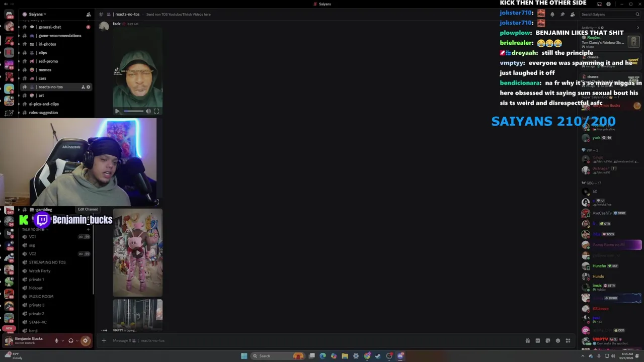
Task: Join the Watch Party voice channel
Action: pyautogui.click(x=55, y=271)
